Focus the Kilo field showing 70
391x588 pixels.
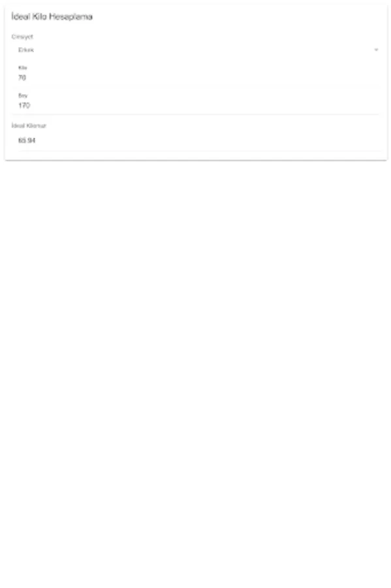pos(198,74)
